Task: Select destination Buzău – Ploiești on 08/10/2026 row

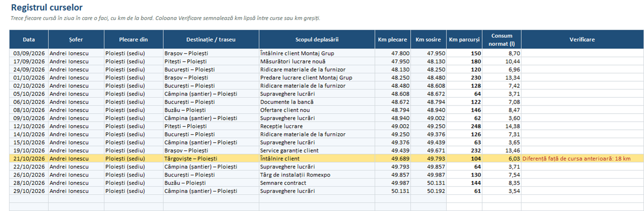Action: 211,110
